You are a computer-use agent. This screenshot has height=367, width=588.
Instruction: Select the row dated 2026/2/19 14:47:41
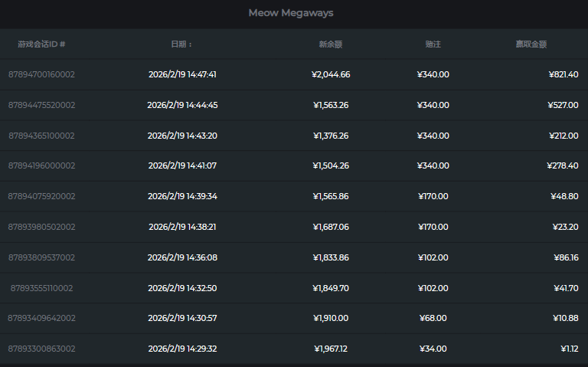point(182,74)
